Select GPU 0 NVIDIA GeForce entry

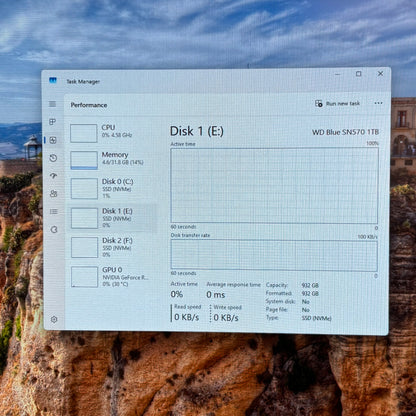point(112,277)
